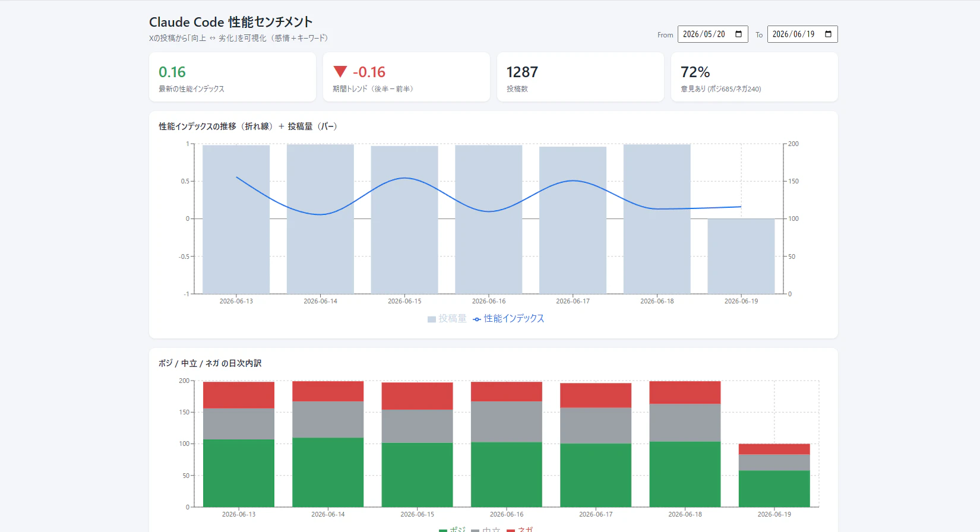Click the red negative segment for 2026-06-17
The image size is (980, 532).
point(596,395)
